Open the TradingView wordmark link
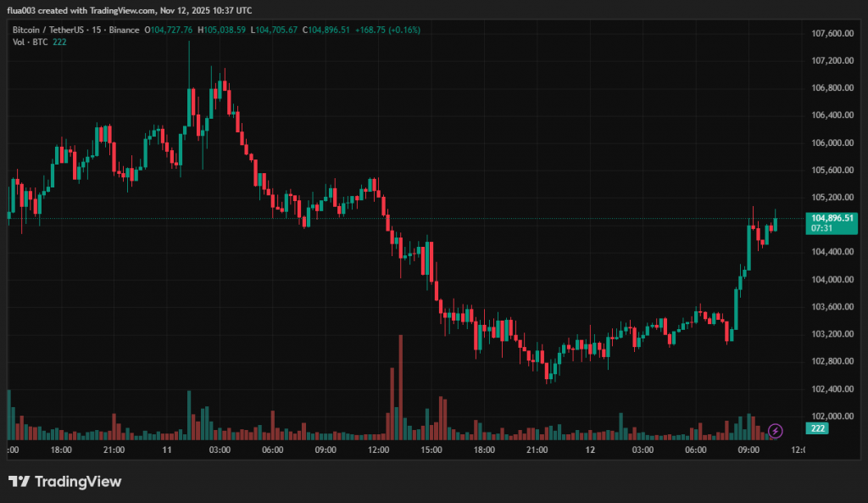The height and width of the screenshot is (503, 868). [x=77, y=482]
